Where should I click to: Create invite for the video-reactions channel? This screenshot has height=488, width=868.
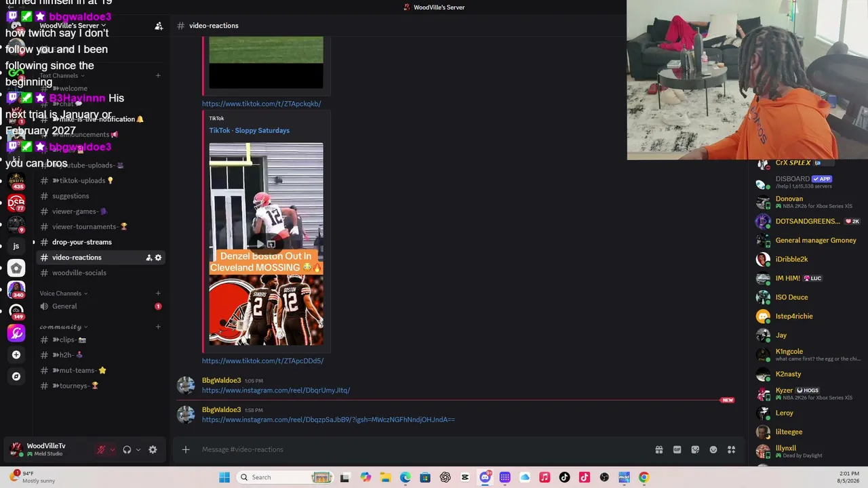(149, 258)
